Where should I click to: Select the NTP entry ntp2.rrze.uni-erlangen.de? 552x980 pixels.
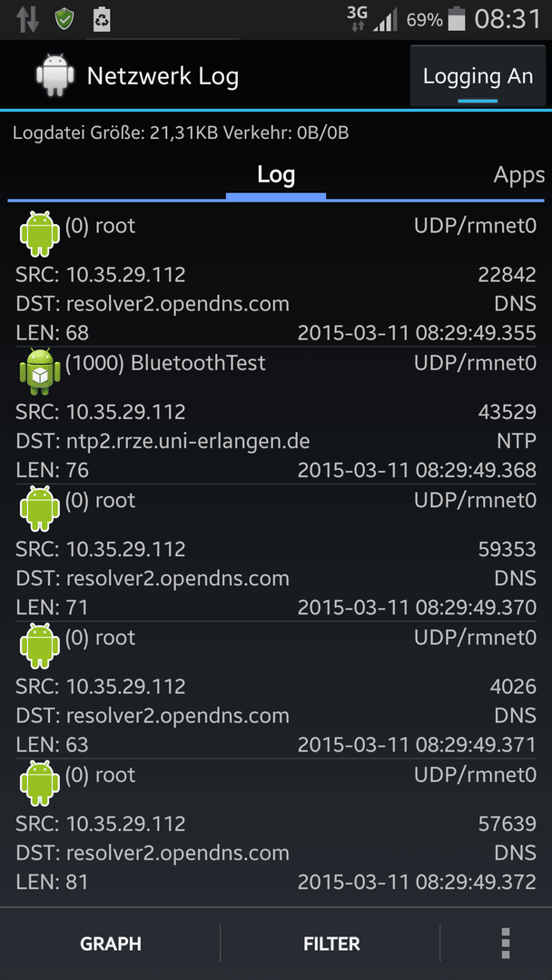[276, 416]
